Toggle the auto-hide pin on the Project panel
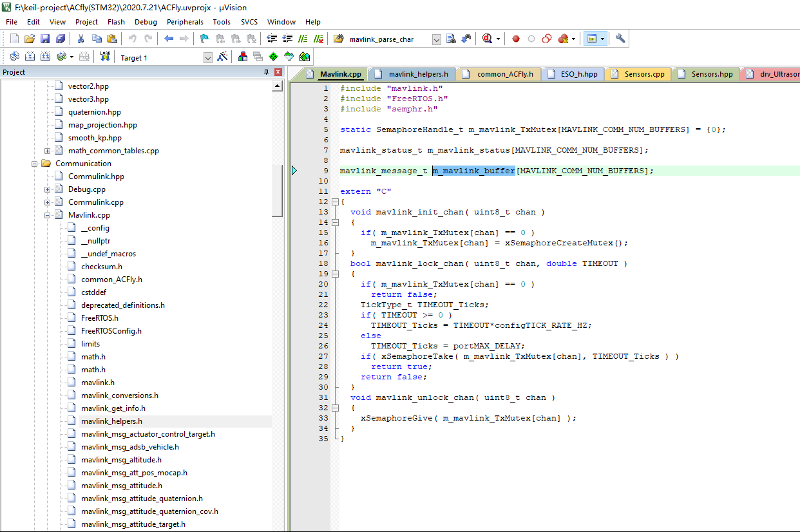 (x=267, y=72)
